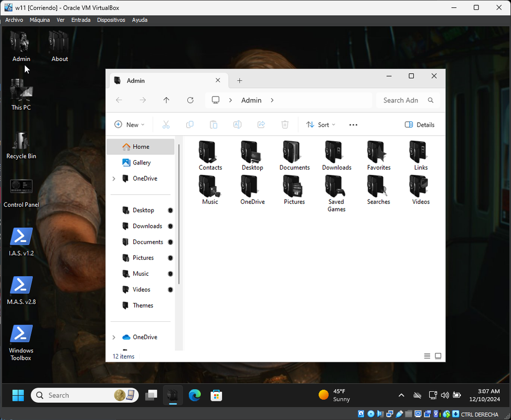The height and width of the screenshot is (420, 511).
Task: Click the Copy icon in toolbar
Action: tap(190, 124)
